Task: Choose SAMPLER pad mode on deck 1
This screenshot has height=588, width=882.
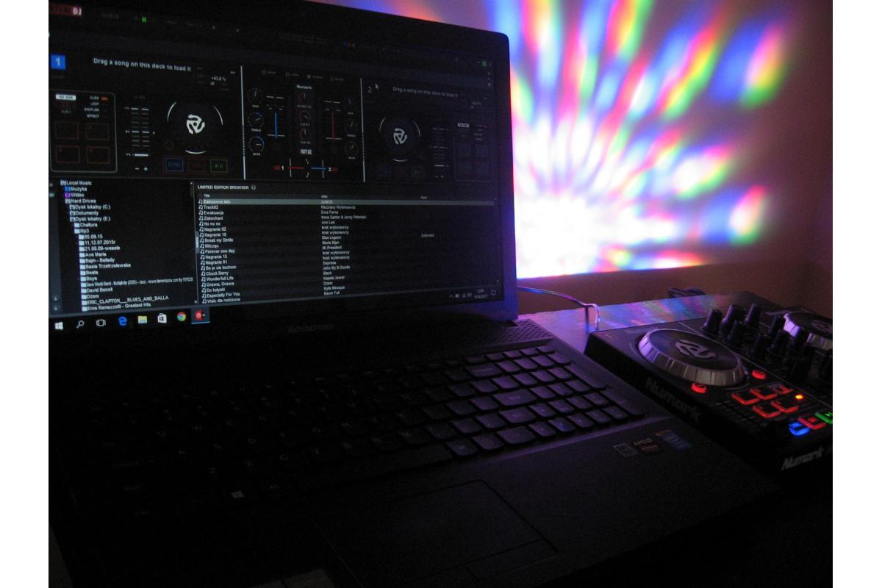Action: pyautogui.click(x=92, y=110)
